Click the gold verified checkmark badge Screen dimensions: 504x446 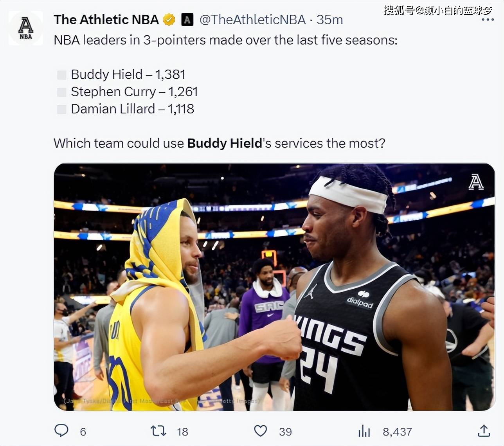[169, 20]
